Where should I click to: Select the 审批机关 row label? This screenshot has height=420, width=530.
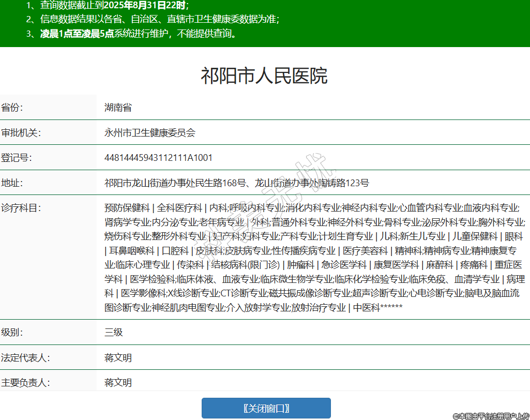(21, 132)
